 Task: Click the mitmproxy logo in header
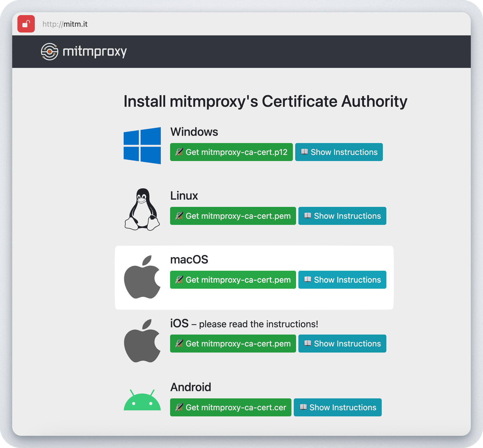click(x=84, y=52)
